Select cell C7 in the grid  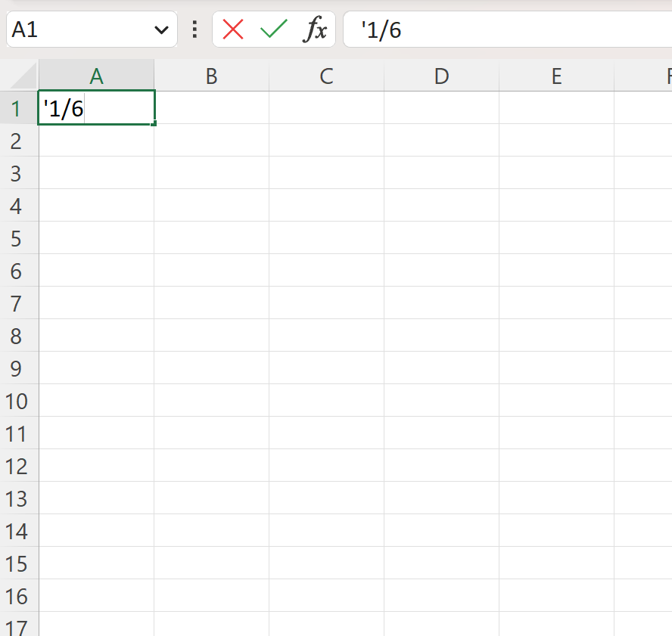click(x=325, y=303)
